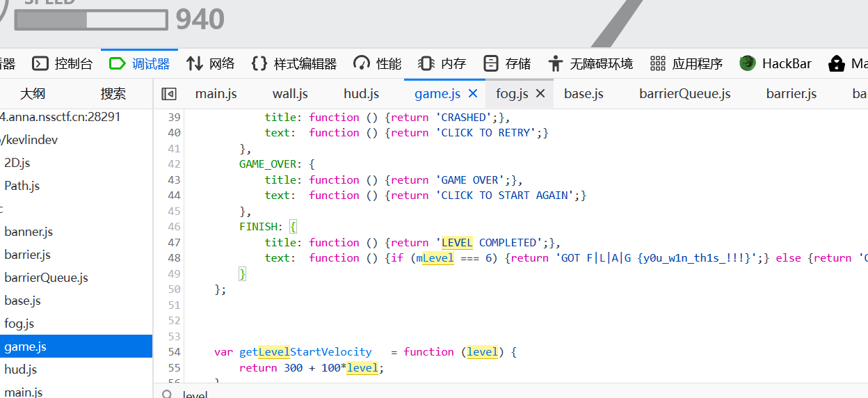The image size is (868, 398).
Task: Click the speed progress bar
Action: pyautogui.click(x=91, y=20)
